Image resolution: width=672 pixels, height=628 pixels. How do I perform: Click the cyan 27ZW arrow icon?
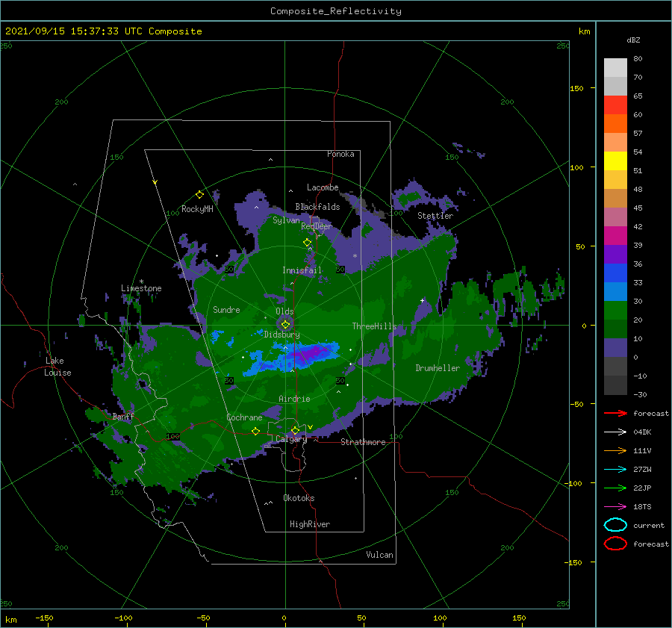615,470
